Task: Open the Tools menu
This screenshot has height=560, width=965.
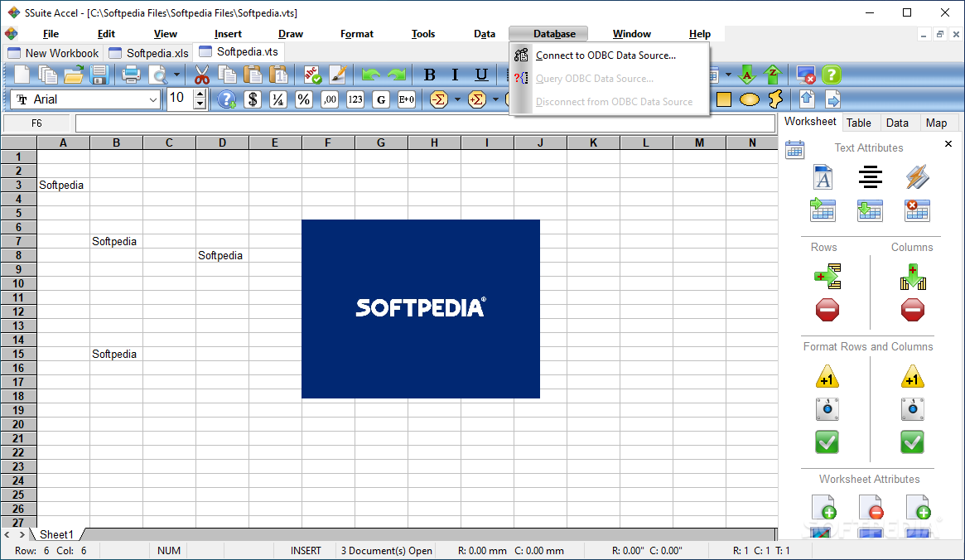Action: (423, 34)
